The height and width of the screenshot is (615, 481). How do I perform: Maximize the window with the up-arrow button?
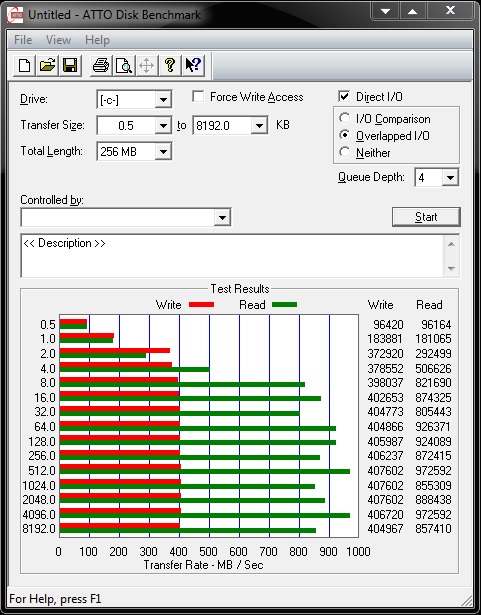tap(412, 12)
